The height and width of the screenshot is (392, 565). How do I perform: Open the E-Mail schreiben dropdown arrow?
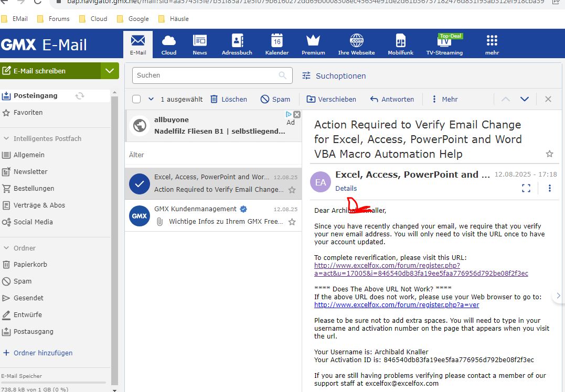click(110, 71)
